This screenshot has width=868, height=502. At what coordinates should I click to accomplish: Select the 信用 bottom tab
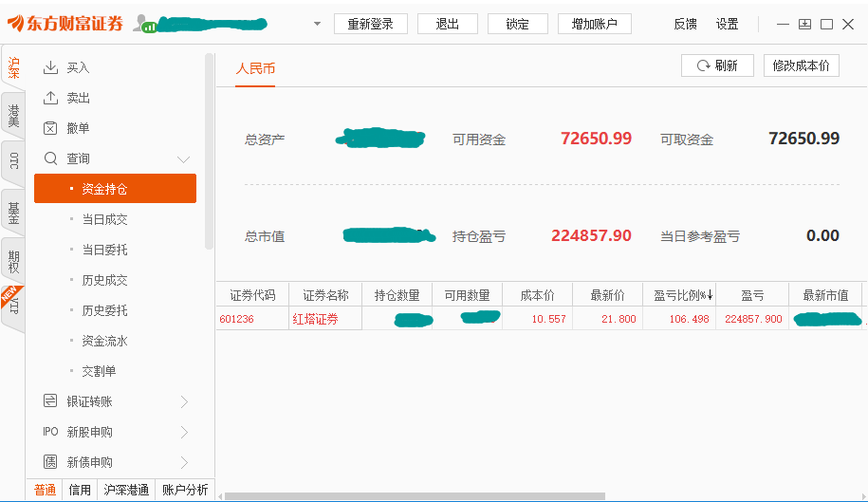(x=80, y=490)
